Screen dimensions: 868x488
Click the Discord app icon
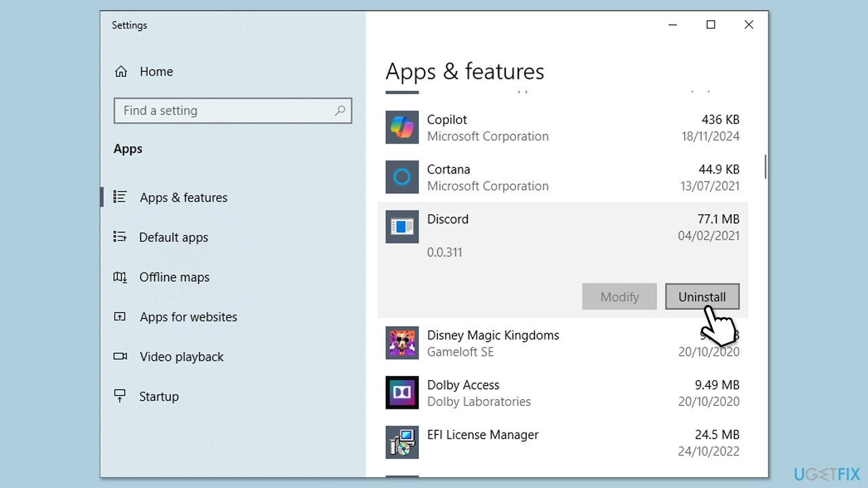pyautogui.click(x=402, y=227)
